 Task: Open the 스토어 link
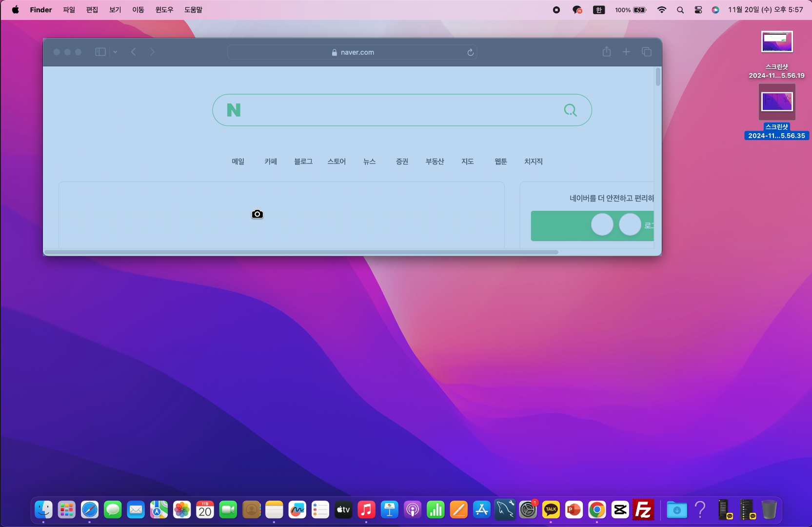[x=337, y=162]
